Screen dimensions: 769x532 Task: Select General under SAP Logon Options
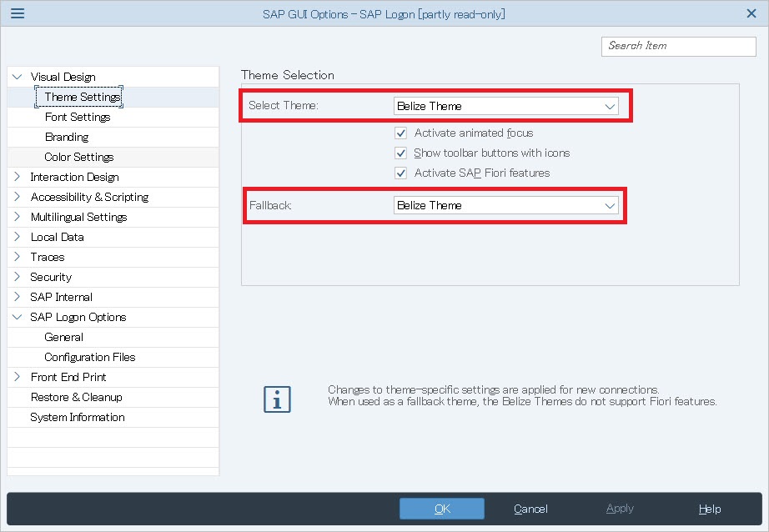pos(63,338)
